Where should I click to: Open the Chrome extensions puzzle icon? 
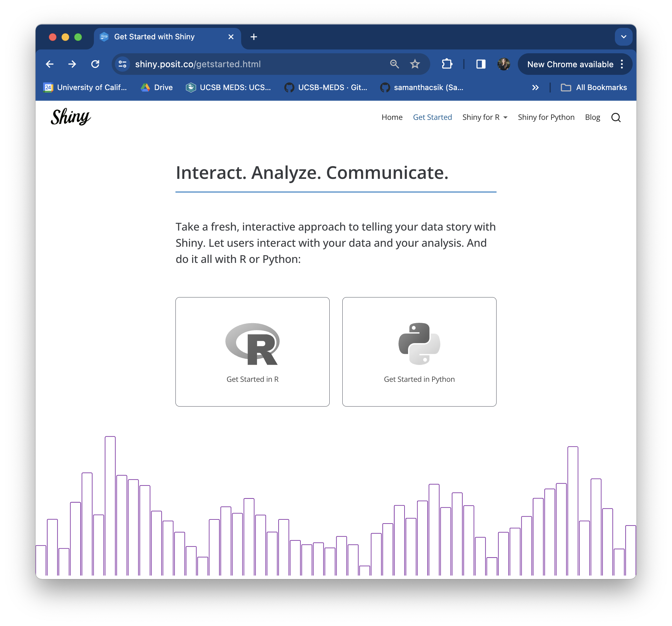coord(447,64)
